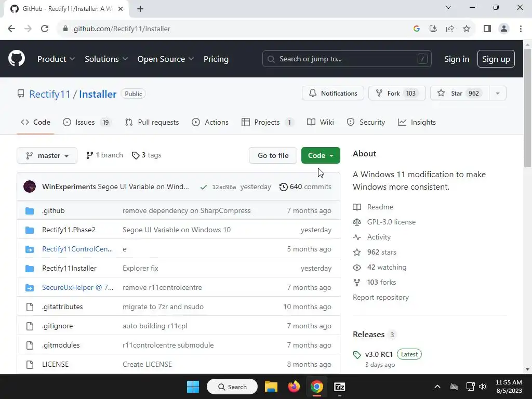Open the Pricing page
Screen dimensions: 532x399
point(216,59)
